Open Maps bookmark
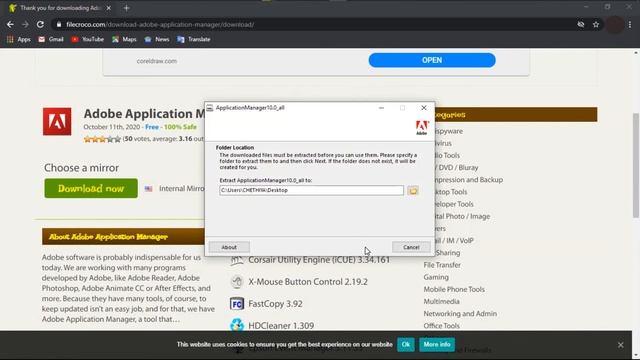The image size is (640, 360). click(x=124, y=39)
